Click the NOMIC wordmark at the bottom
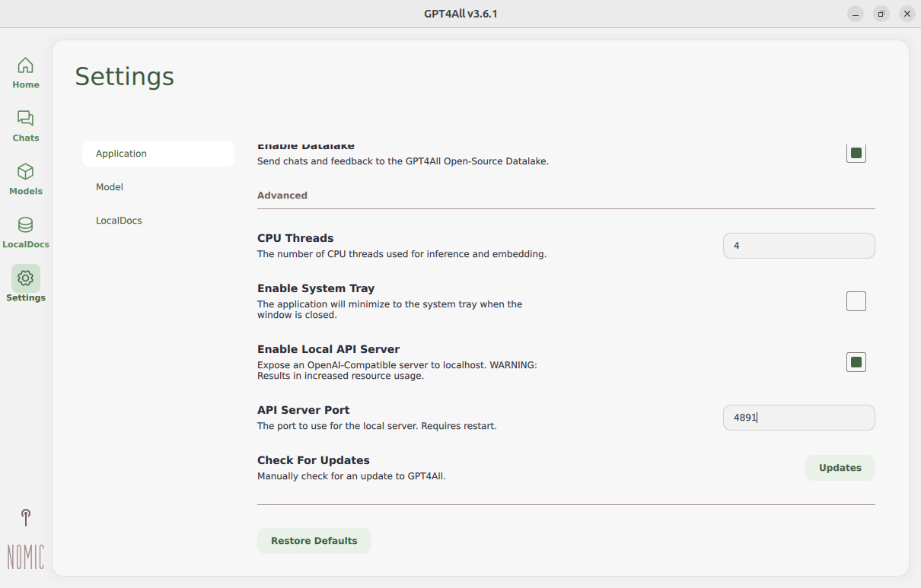The width and height of the screenshot is (921, 588). [x=25, y=558]
